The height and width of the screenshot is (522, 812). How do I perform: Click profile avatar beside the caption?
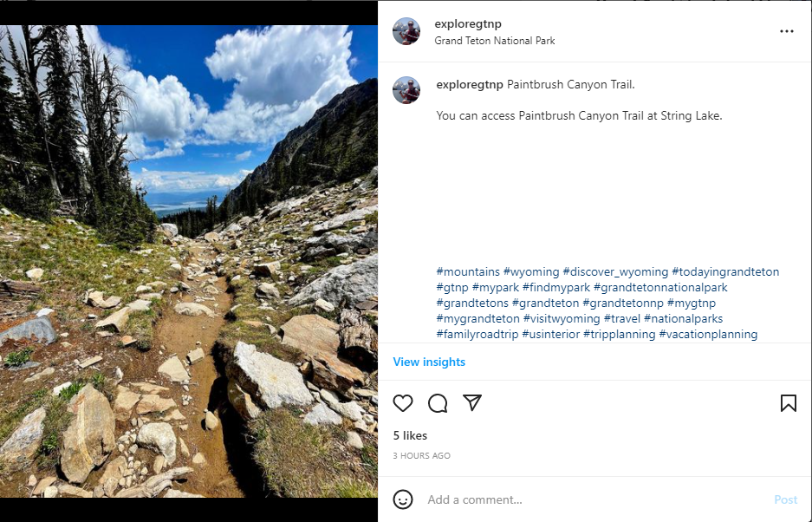(406, 90)
